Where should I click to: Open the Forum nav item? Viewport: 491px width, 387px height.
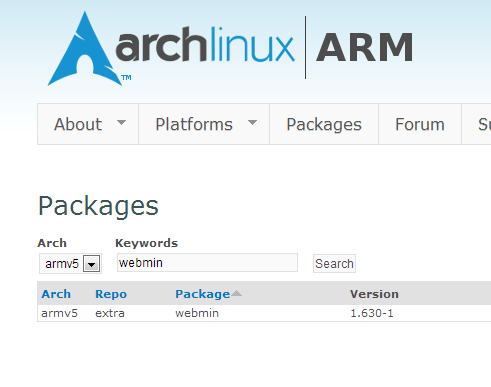click(x=420, y=124)
